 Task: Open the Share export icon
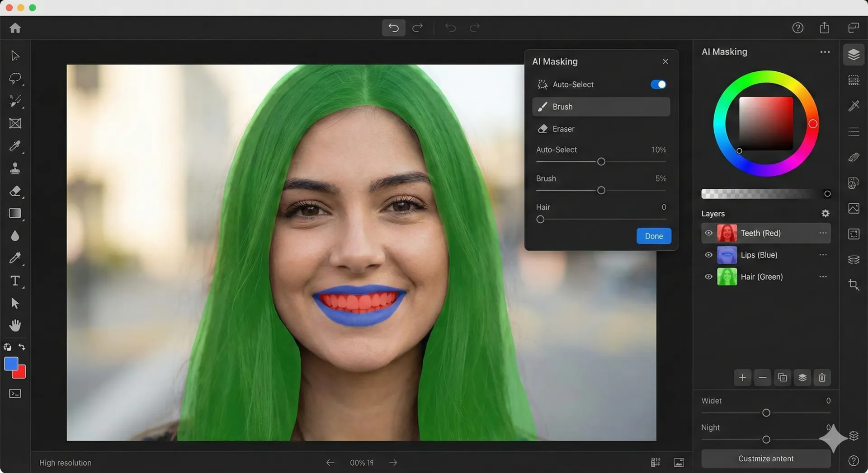click(824, 28)
